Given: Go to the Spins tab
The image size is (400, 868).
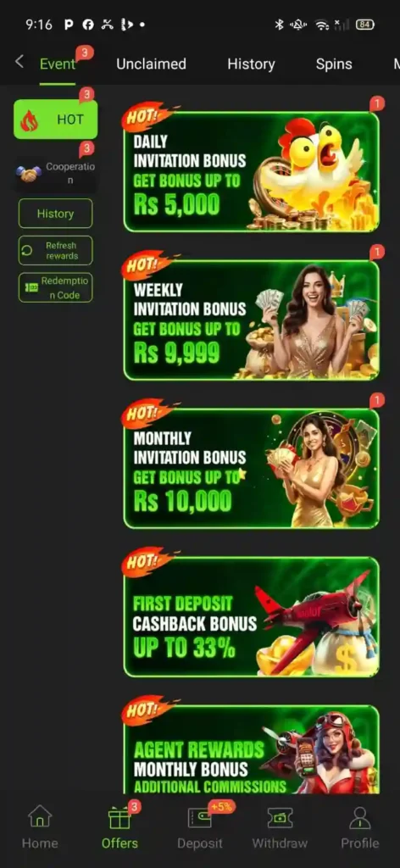Looking at the screenshot, I should tap(334, 64).
